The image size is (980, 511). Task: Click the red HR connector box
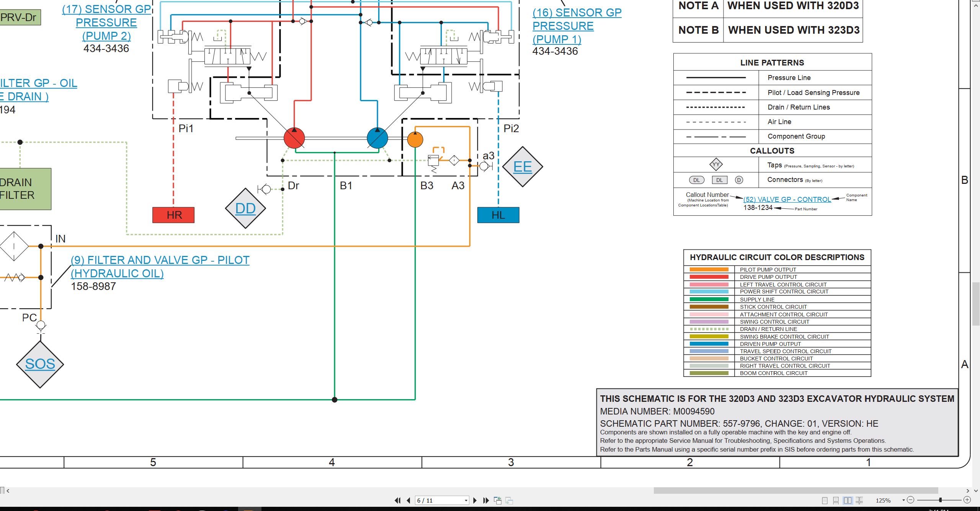[173, 215]
